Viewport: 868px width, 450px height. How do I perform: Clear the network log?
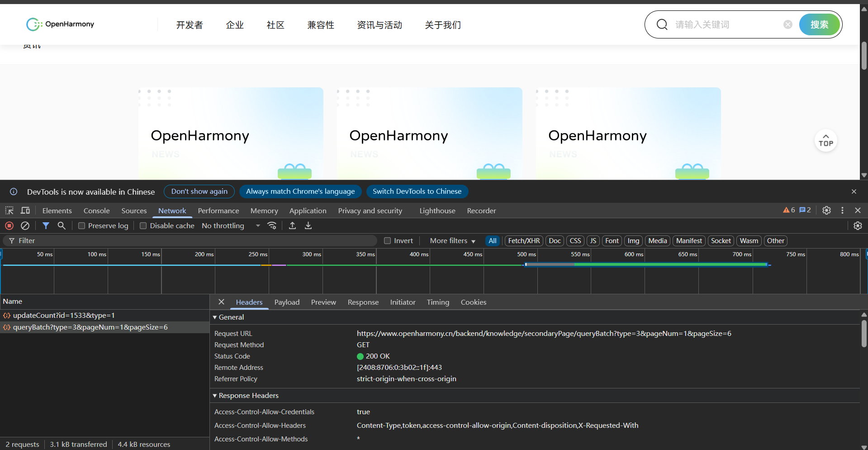click(x=25, y=225)
